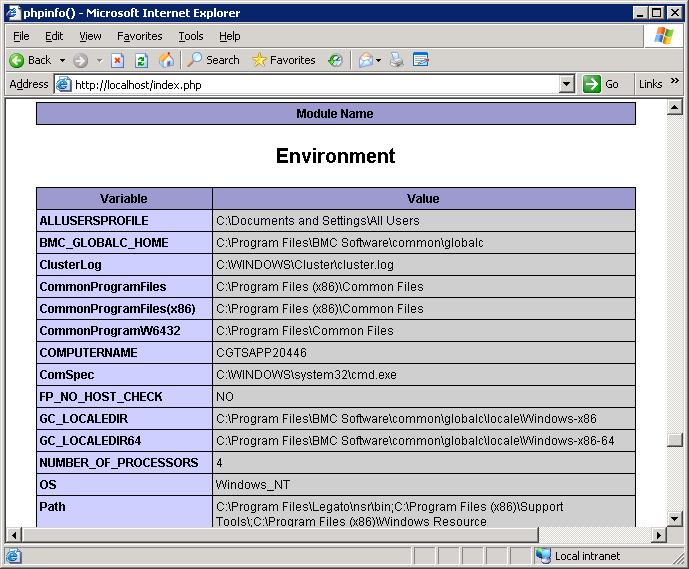Screen dimensions: 689x569
Task: Click the vertical scrollbar down arrow
Action: coord(674,518)
